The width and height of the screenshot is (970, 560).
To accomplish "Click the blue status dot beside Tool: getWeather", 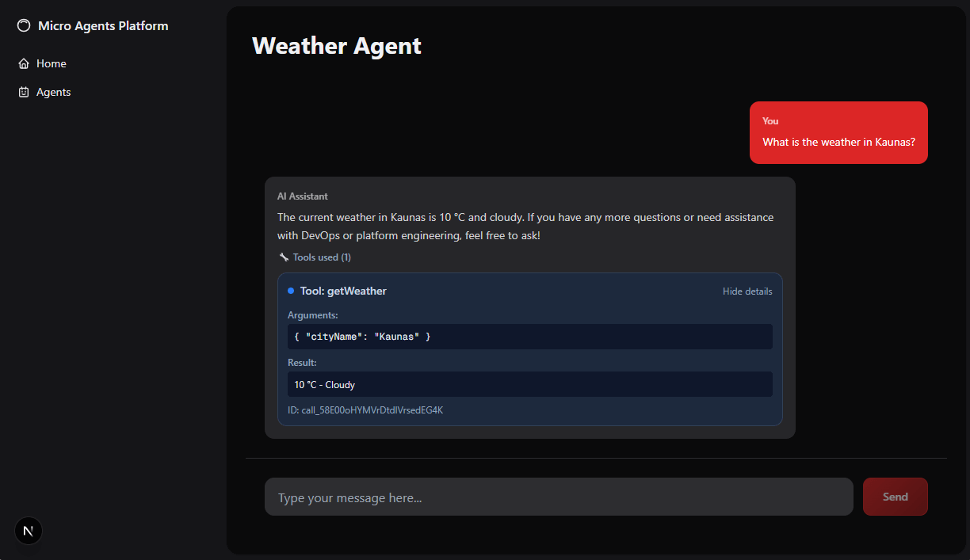I will 290,291.
